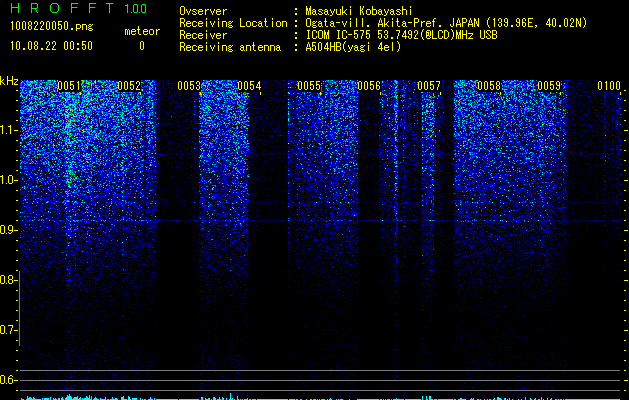Click the Ovserver field label
This screenshot has height=400, width=629.
[x=203, y=11]
